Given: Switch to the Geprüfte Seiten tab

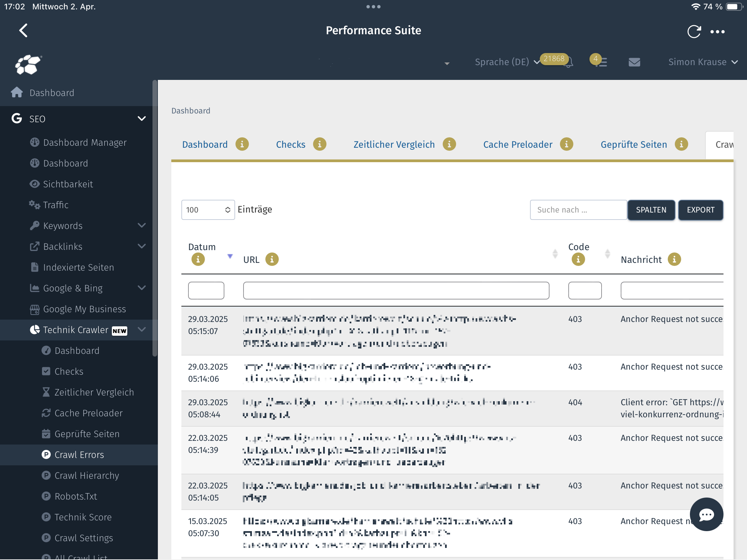Looking at the screenshot, I should tap(633, 144).
